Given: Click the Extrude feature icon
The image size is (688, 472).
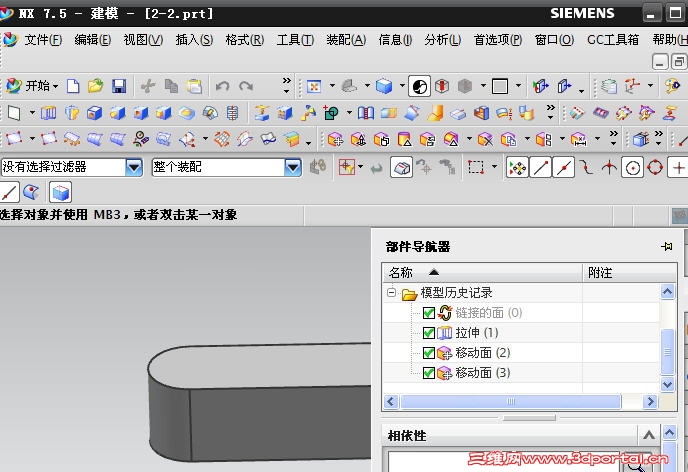Looking at the screenshot, I should [x=49, y=113].
